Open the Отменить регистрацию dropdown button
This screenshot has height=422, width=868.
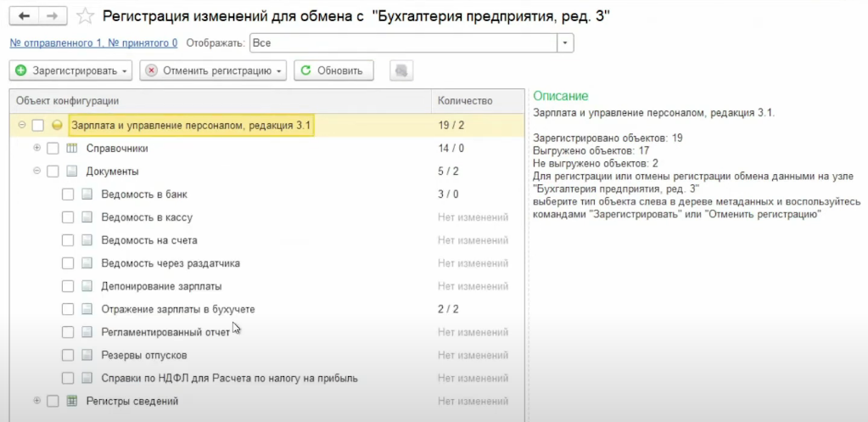(213, 70)
